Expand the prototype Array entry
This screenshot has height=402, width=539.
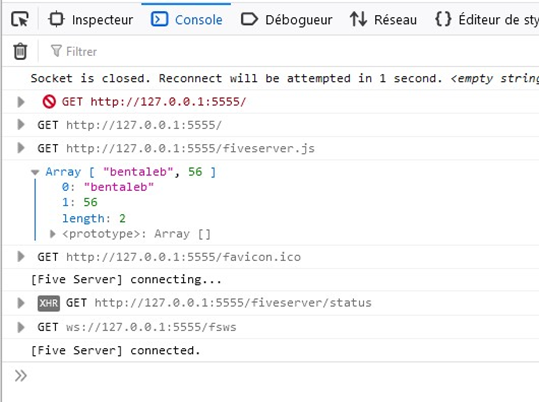(x=53, y=234)
